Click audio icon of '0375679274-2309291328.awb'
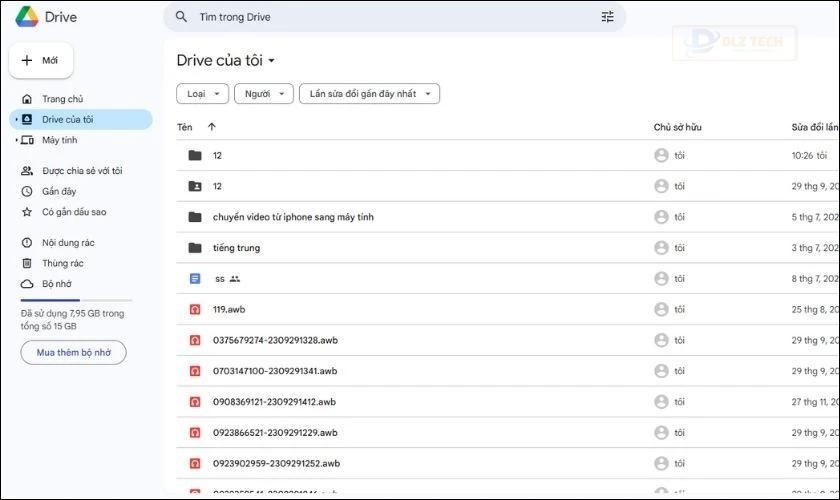The image size is (840, 500). [195, 340]
